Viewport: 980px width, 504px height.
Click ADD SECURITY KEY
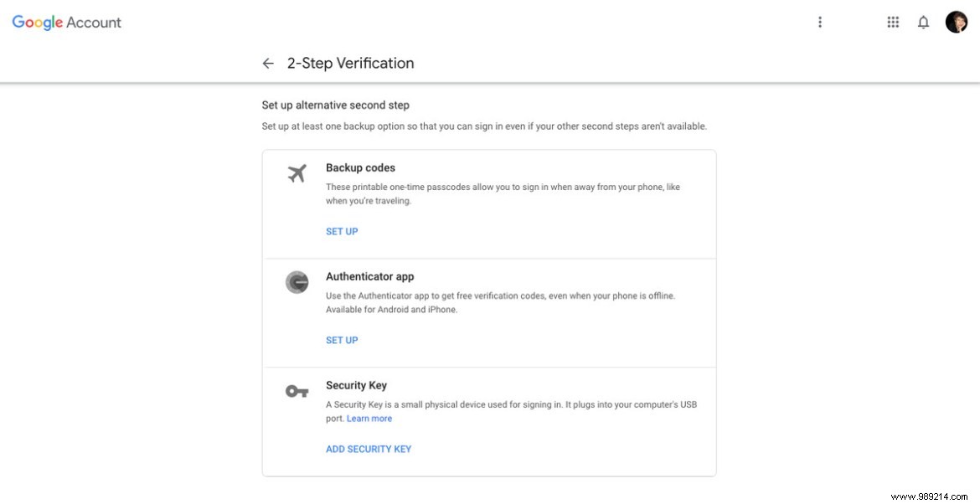(x=369, y=449)
